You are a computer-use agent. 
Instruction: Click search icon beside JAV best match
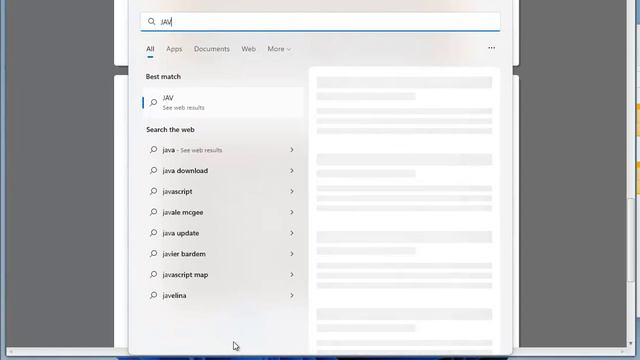pos(153,102)
